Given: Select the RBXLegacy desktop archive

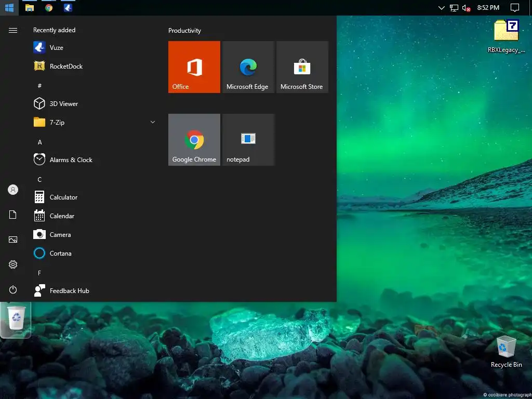Looking at the screenshot, I should [506, 36].
